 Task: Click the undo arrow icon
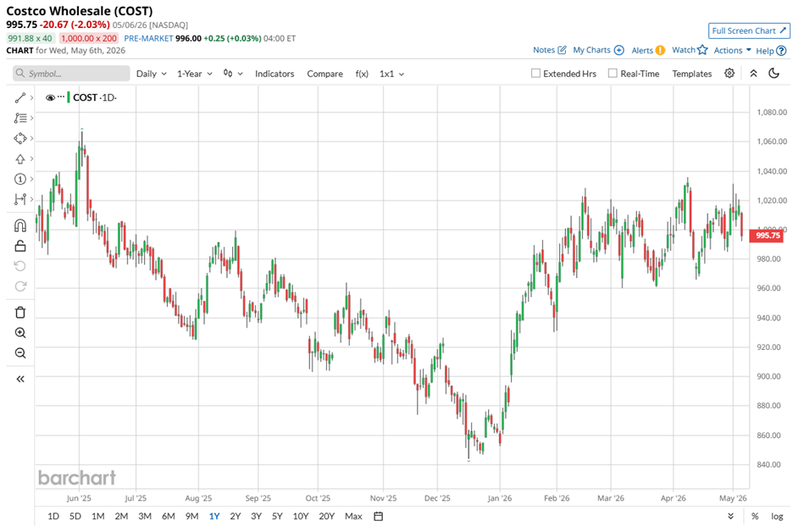click(x=19, y=266)
